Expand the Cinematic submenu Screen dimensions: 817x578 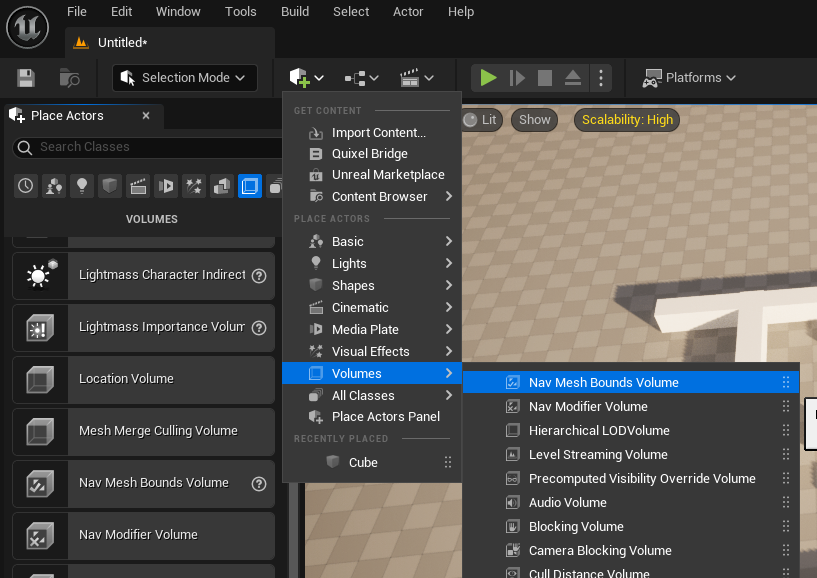372,308
